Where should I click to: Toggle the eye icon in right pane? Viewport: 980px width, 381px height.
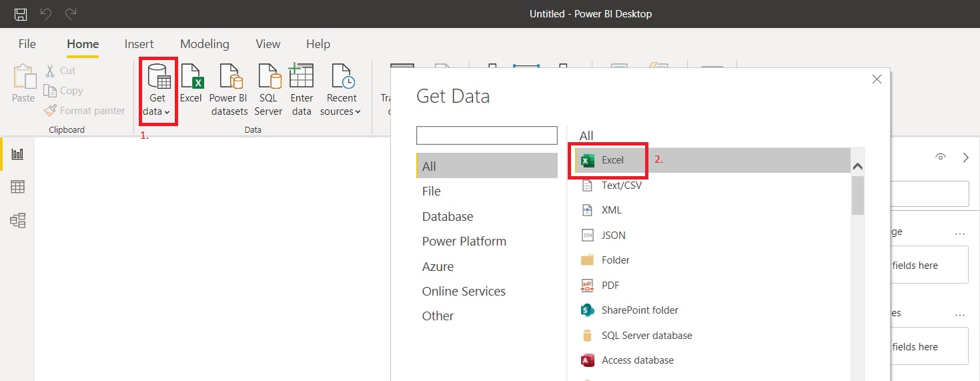(941, 157)
